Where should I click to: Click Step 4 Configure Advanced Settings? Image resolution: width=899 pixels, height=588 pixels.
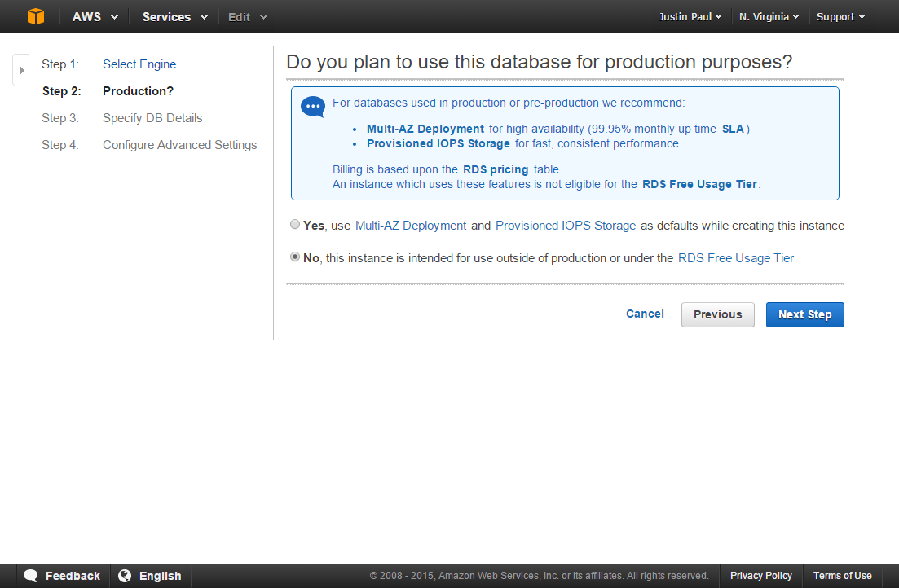click(x=179, y=145)
